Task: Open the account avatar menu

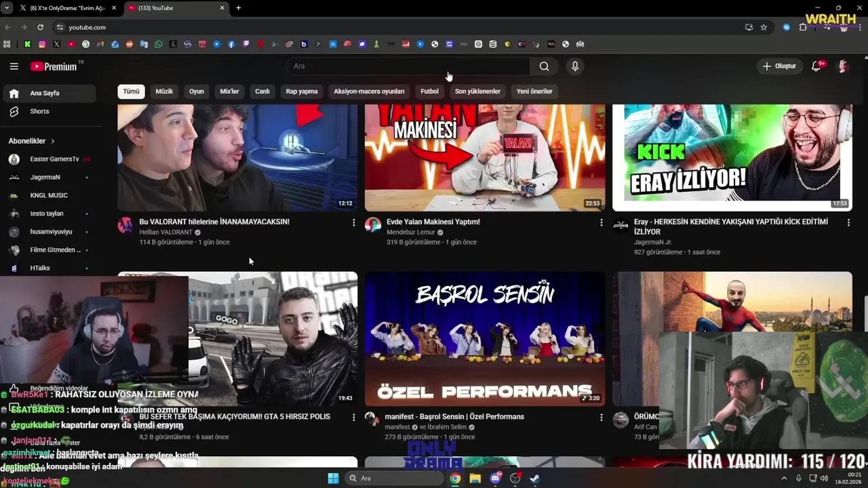Action: coord(843,66)
